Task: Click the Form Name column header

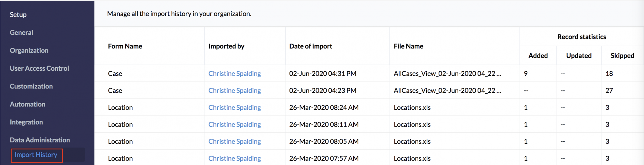Action: [x=125, y=46]
